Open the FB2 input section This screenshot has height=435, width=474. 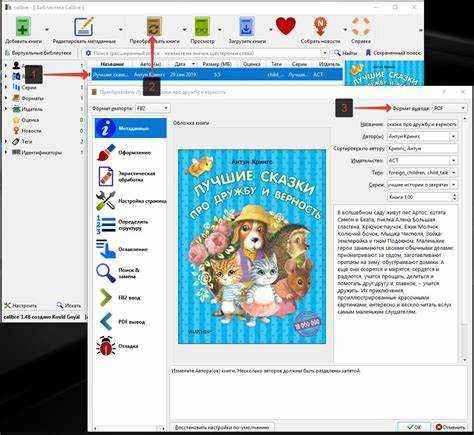coord(130,298)
